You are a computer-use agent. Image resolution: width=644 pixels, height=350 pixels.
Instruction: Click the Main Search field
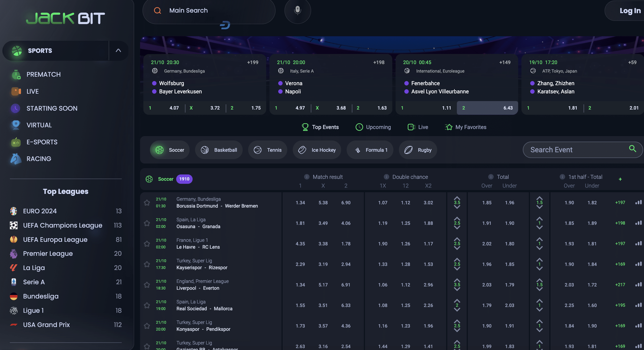pyautogui.click(x=209, y=11)
